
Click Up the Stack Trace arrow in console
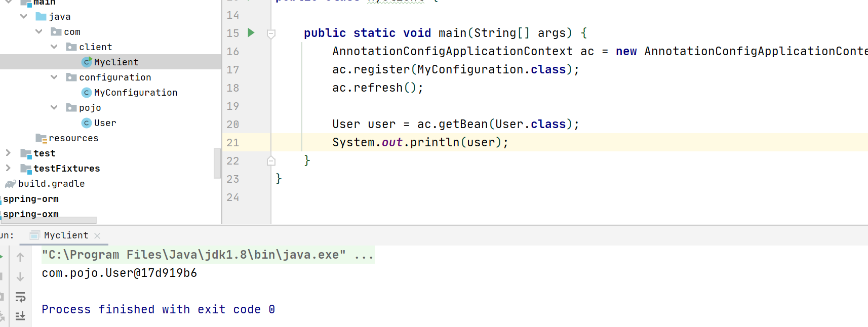click(20, 257)
